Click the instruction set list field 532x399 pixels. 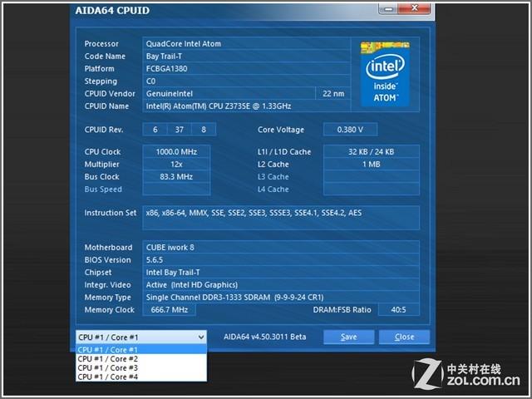281,218
